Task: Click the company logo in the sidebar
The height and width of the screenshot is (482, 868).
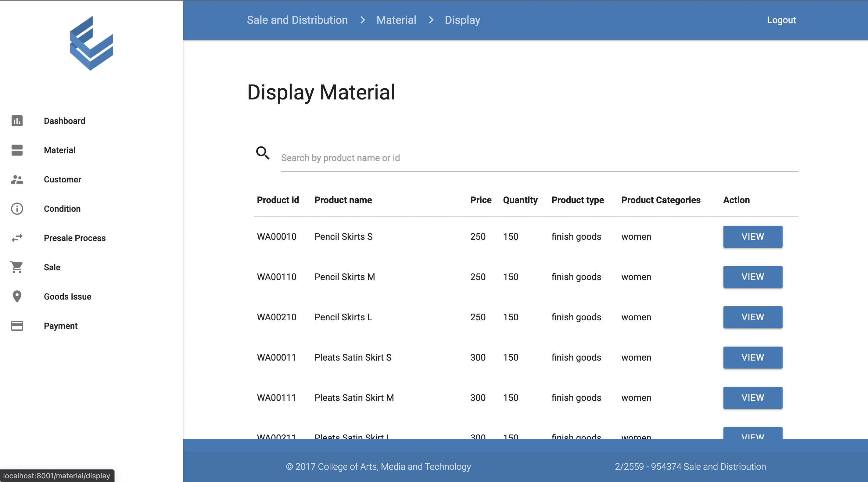Action: tap(91, 43)
